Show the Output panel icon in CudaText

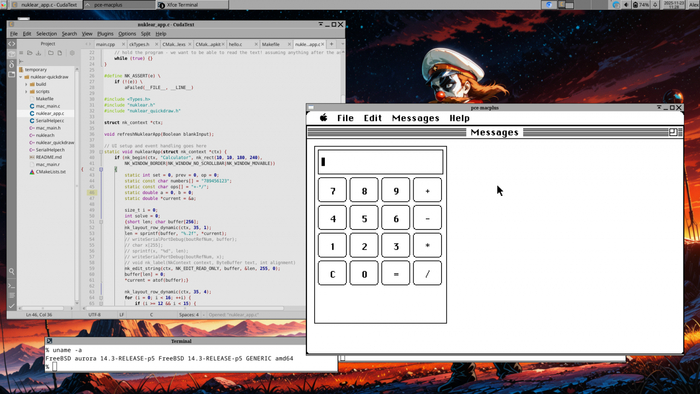12,295
